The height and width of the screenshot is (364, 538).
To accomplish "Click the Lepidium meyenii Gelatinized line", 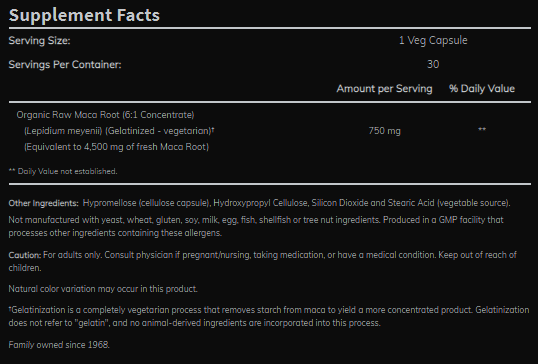I will click(x=119, y=131).
